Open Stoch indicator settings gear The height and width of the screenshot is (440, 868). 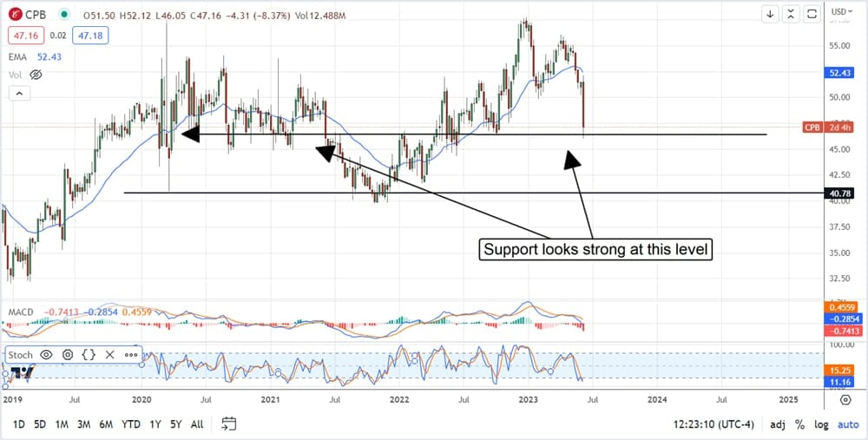pos(67,355)
